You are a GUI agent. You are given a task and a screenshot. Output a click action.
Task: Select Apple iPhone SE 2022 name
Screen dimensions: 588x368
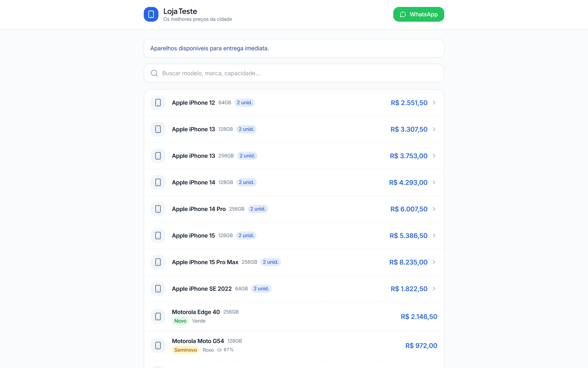(202, 289)
